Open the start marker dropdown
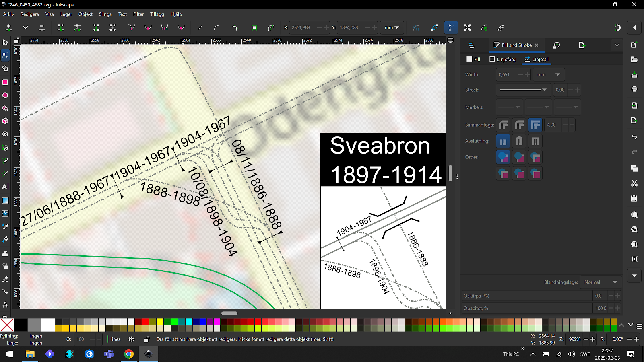 [509, 107]
